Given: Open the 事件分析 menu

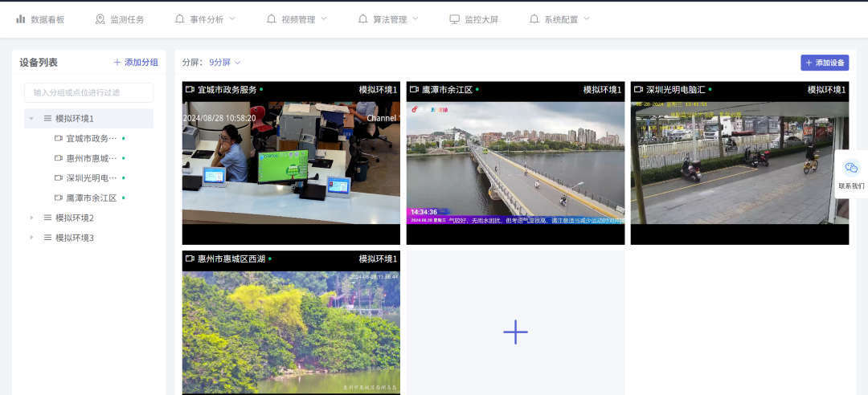Looking at the screenshot, I should tap(206, 19).
